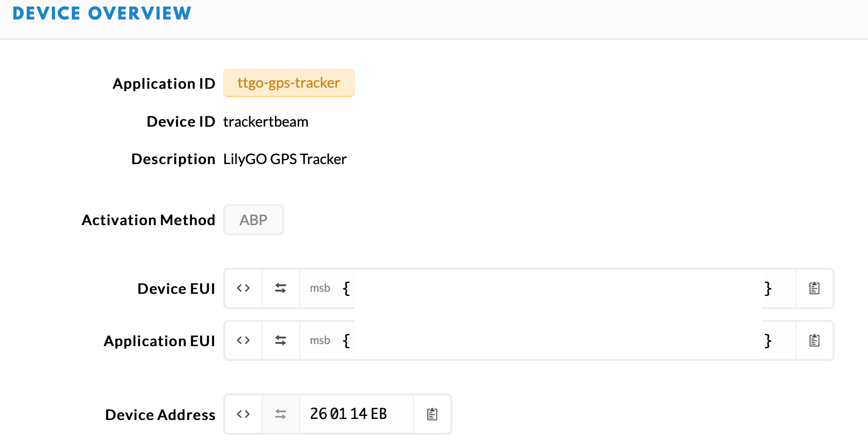Copy Device Address to clipboard
Image resolution: width=868 pixels, height=441 pixels.
click(x=432, y=414)
